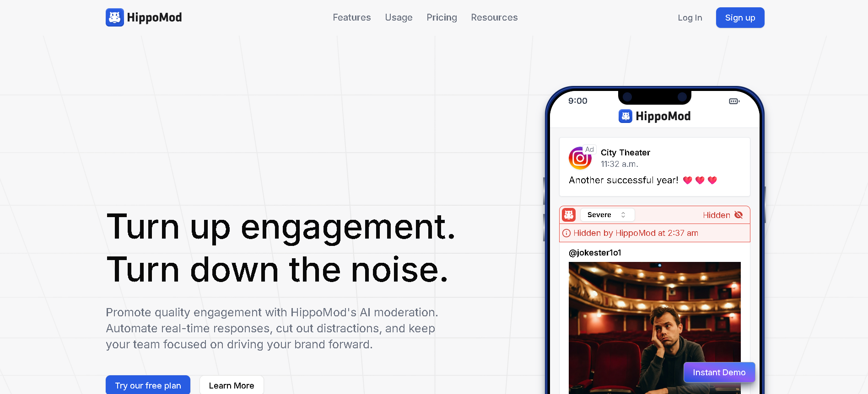Launch the Instant Demo button
Viewport: 868px width, 394px height.
pos(719,372)
